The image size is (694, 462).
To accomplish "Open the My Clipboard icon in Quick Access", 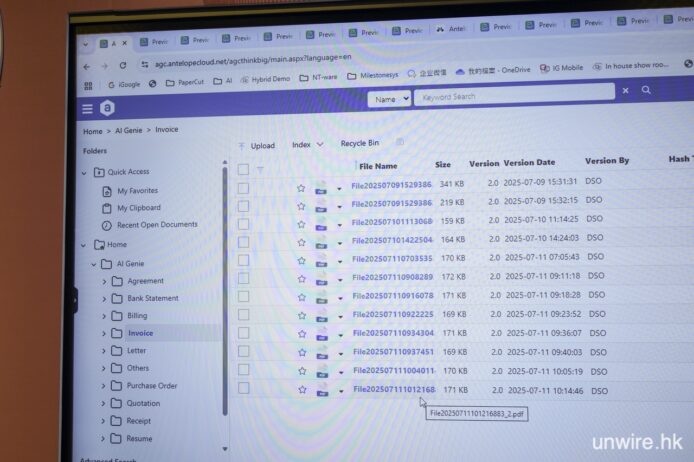I will coord(107,208).
